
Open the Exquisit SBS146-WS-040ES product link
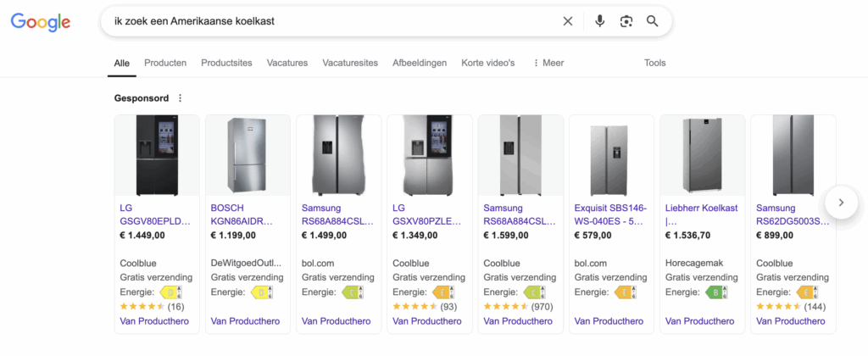[610, 214]
